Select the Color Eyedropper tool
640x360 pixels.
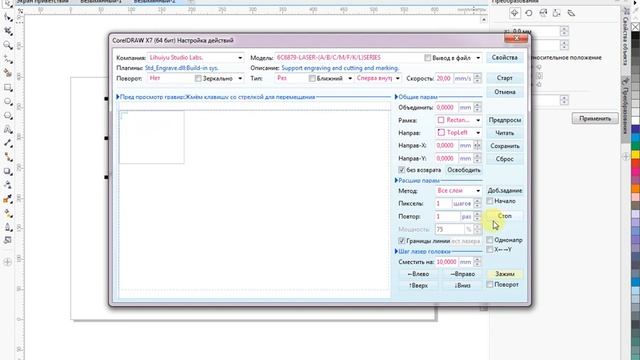tap(7, 199)
